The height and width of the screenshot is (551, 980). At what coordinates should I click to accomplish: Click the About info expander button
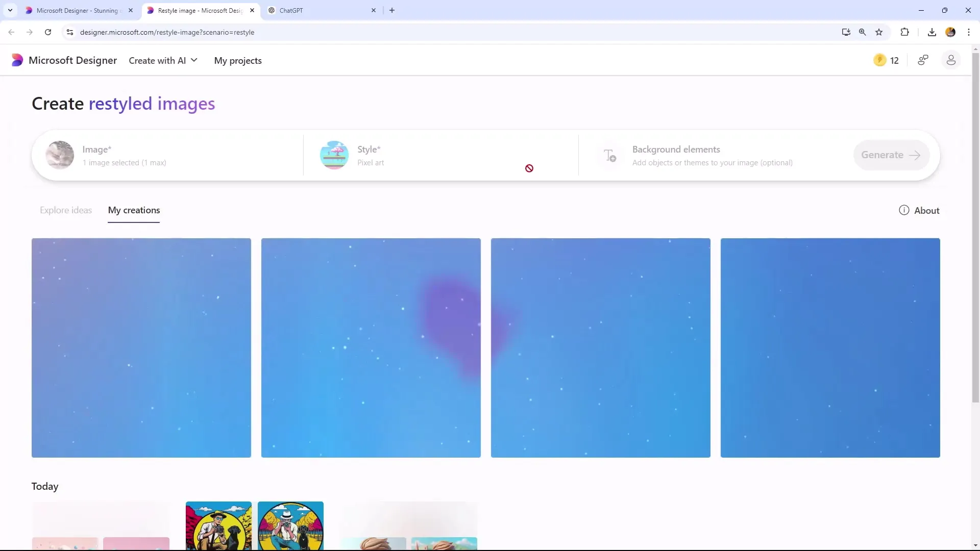point(919,210)
